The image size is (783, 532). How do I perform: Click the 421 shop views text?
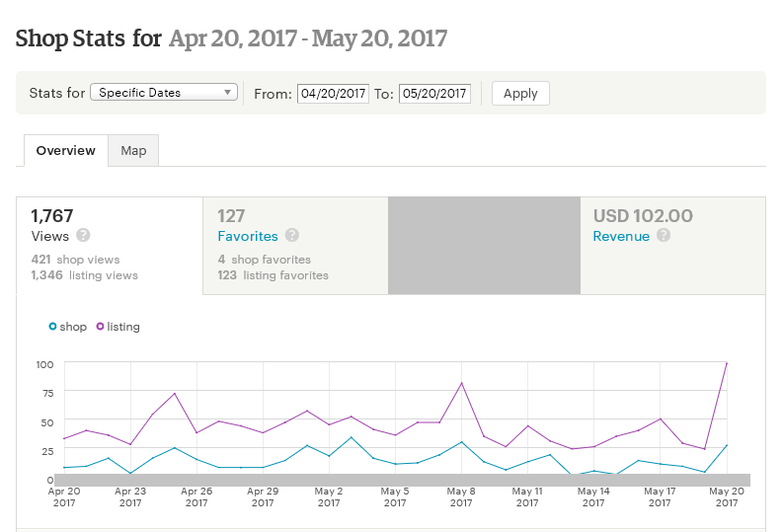pos(75,260)
